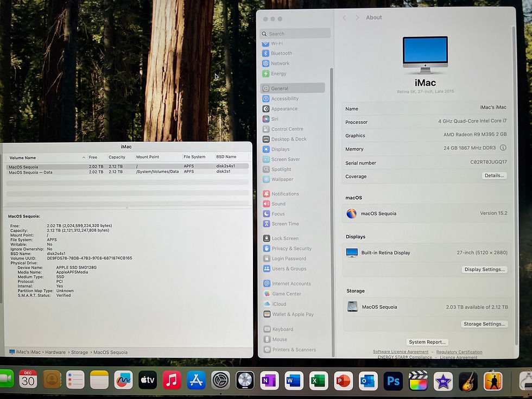
Task: Launch Photoshop from the Dock
Action: (393, 381)
